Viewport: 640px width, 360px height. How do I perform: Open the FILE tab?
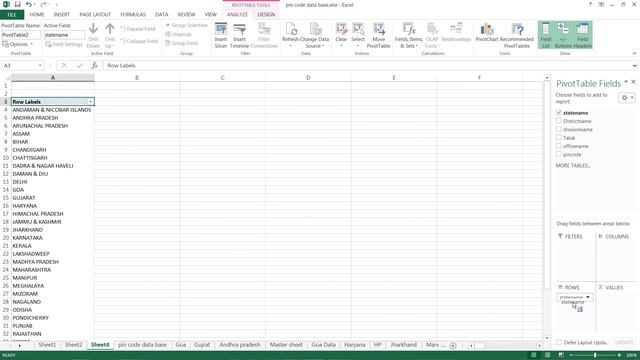(x=12, y=15)
